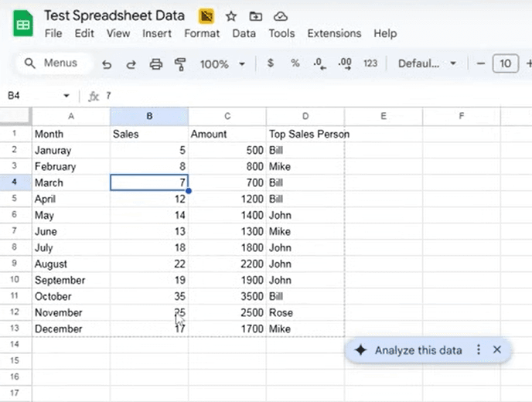Check the cloud save status icon
Image resolution: width=532 pixels, height=402 pixels.
click(281, 16)
